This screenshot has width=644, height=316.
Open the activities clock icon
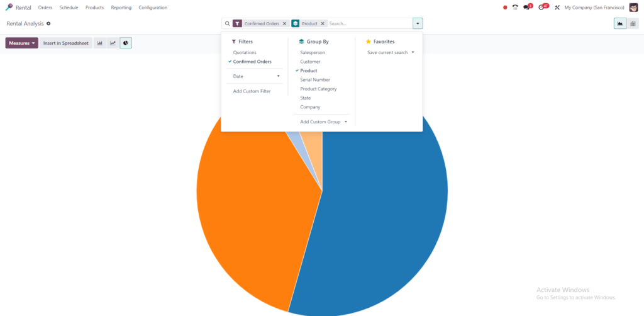542,8
